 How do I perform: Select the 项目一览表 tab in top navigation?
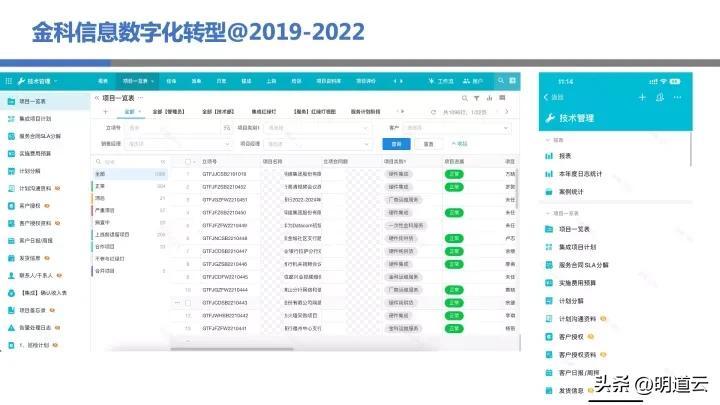pos(136,80)
